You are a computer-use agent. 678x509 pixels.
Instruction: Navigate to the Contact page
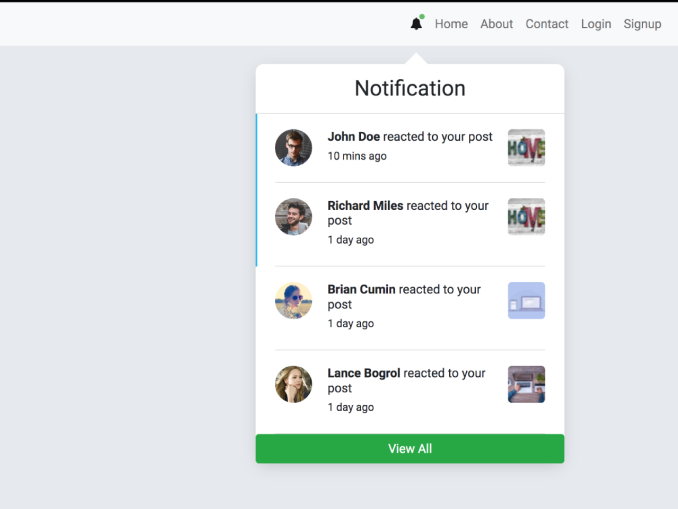point(547,24)
